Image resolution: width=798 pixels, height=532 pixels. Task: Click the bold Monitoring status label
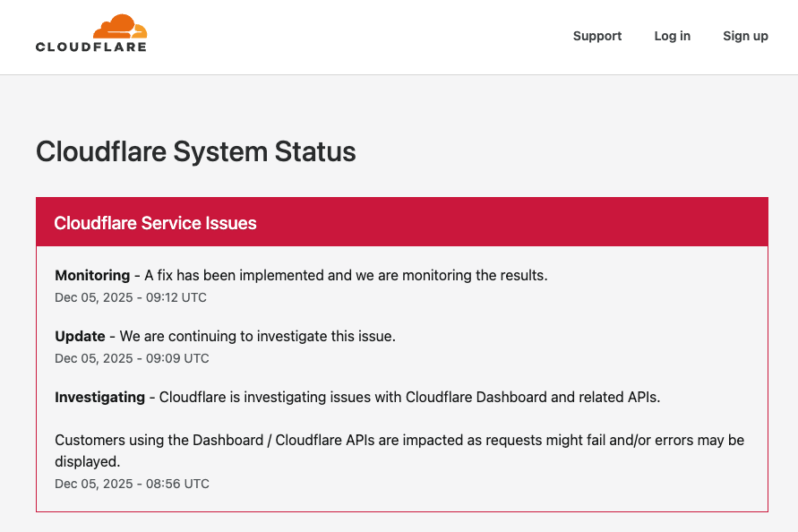pos(92,276)
